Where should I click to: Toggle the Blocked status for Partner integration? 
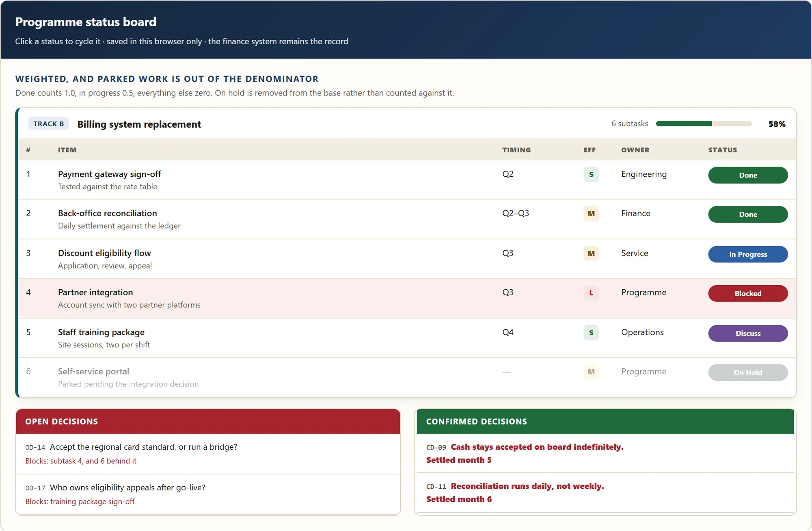click(x=748, y=293)
